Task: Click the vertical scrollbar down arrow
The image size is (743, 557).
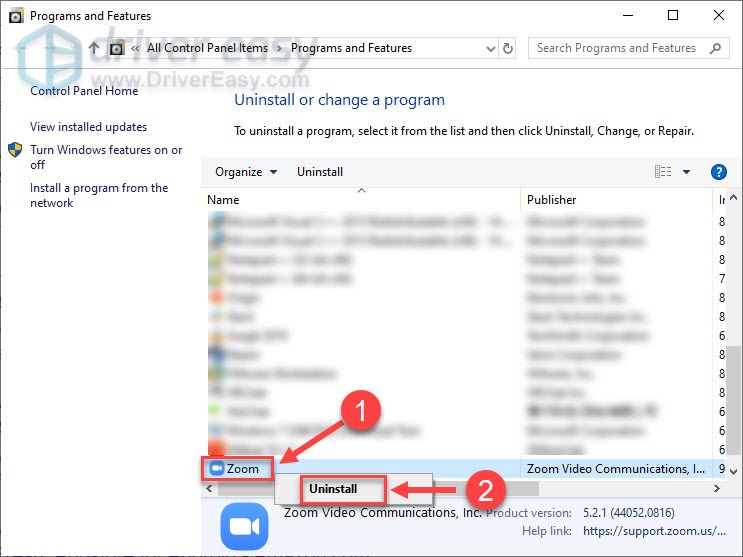Action: tap(735, 470)
